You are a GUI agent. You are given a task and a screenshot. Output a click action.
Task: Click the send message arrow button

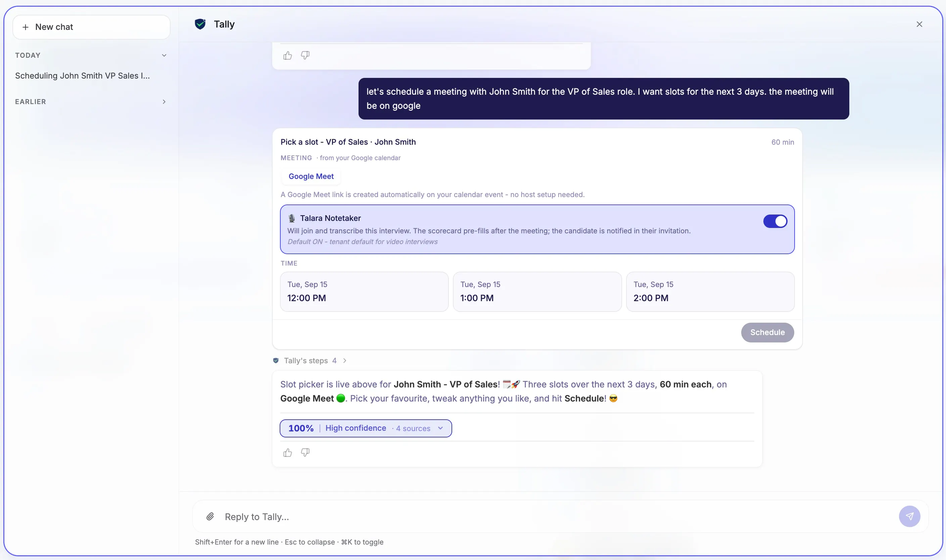click(x=909, y=516)
